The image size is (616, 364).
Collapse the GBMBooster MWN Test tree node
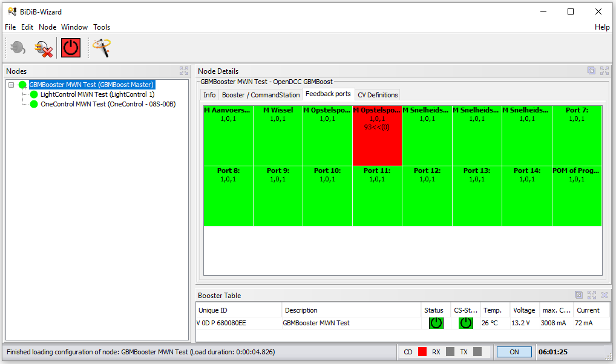11,85
